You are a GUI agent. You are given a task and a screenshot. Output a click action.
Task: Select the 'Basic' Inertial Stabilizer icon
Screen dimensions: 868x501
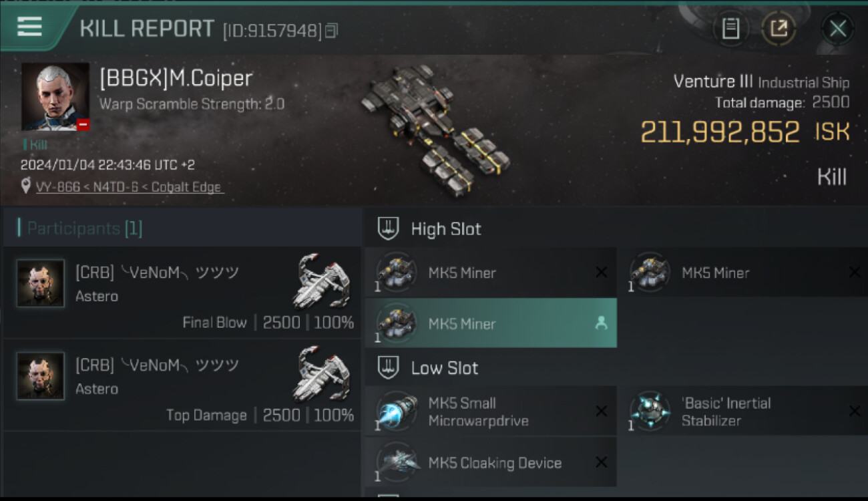pyautogui.click(x=650, y=411)
